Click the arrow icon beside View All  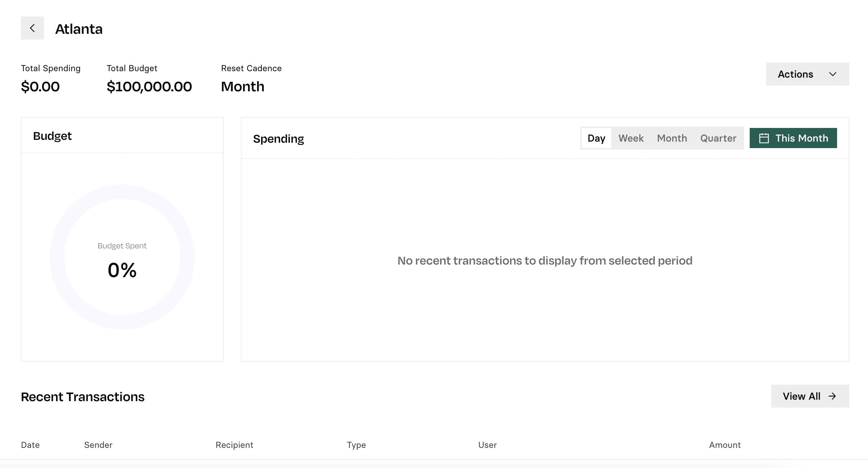point(832,396)
